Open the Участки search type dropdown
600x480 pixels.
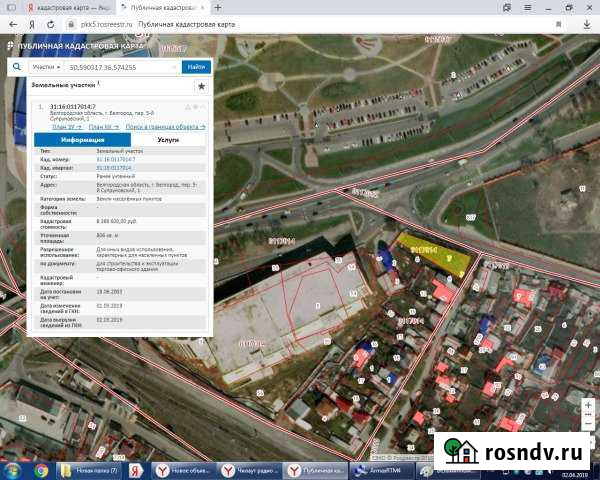[x=45, y=66]
